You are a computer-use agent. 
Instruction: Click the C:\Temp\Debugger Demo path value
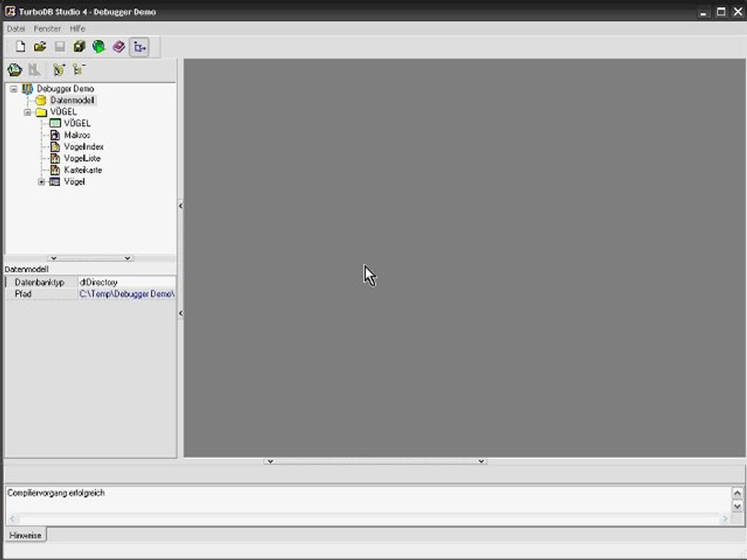coord(127,294)
